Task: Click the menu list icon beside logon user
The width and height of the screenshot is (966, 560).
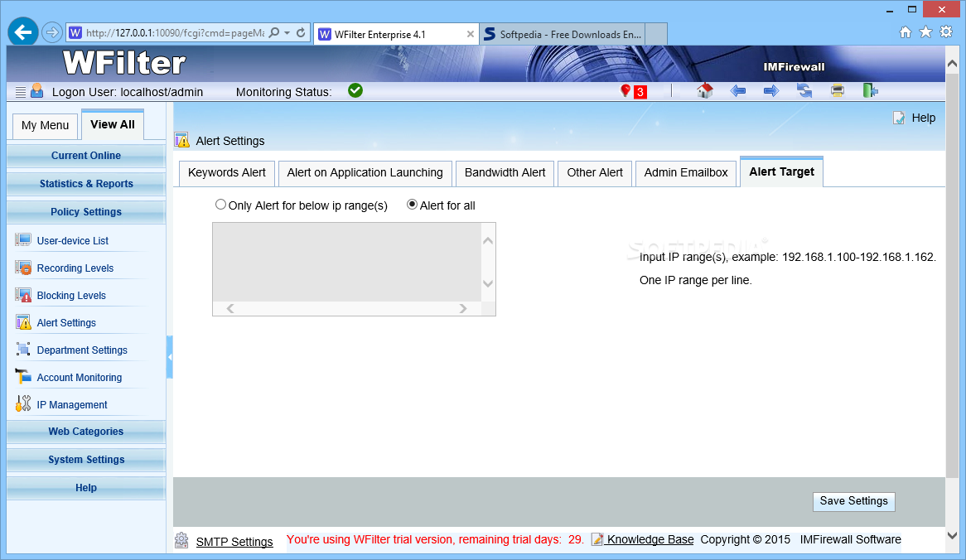Action: 21,92
